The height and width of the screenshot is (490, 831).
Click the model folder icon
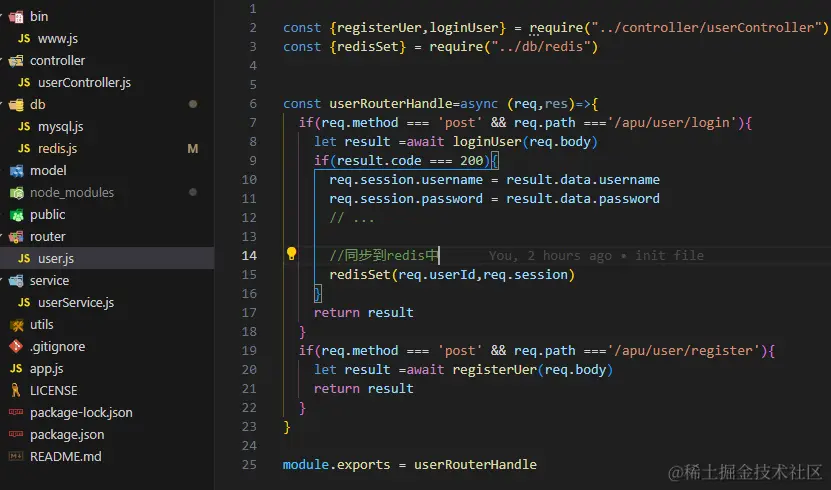[16, 171]
